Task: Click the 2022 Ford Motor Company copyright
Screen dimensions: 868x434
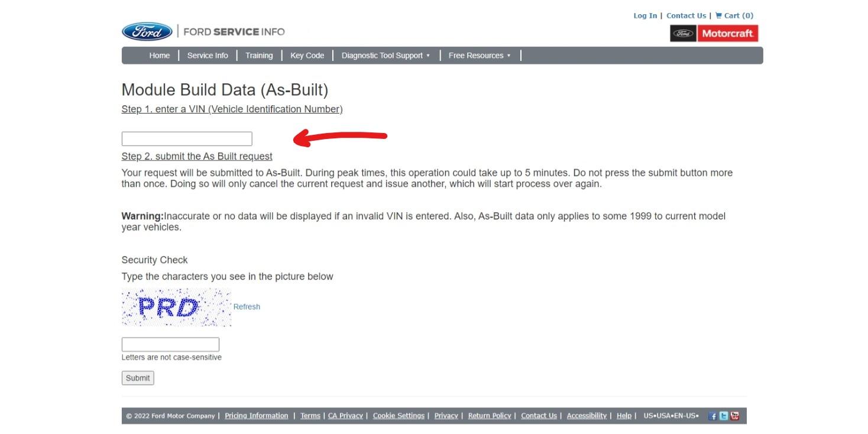Action: (170, 416)
